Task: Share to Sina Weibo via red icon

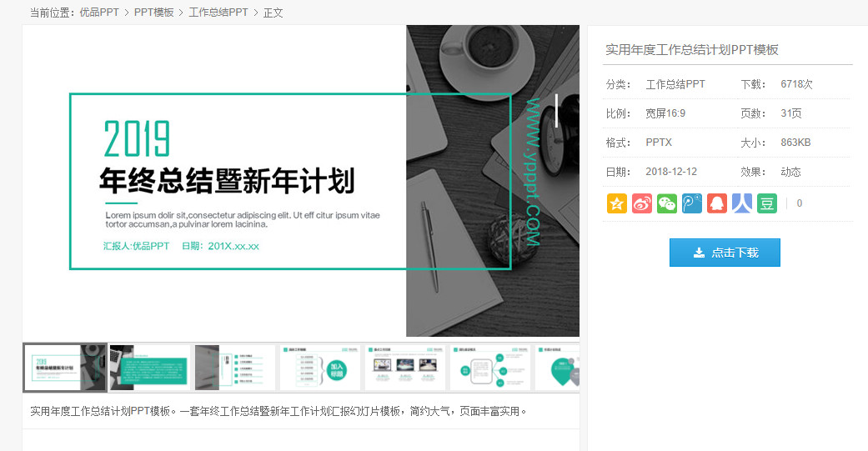Action: click(641, 203)
